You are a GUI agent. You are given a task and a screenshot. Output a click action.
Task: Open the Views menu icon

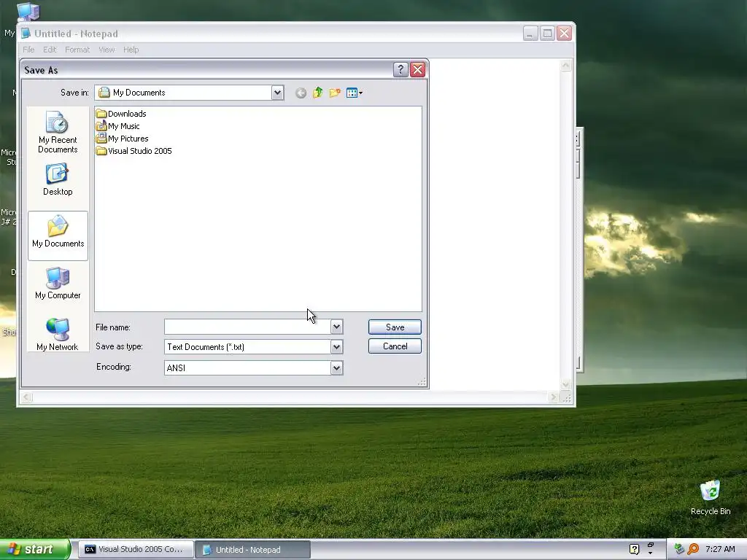[355, 93]
